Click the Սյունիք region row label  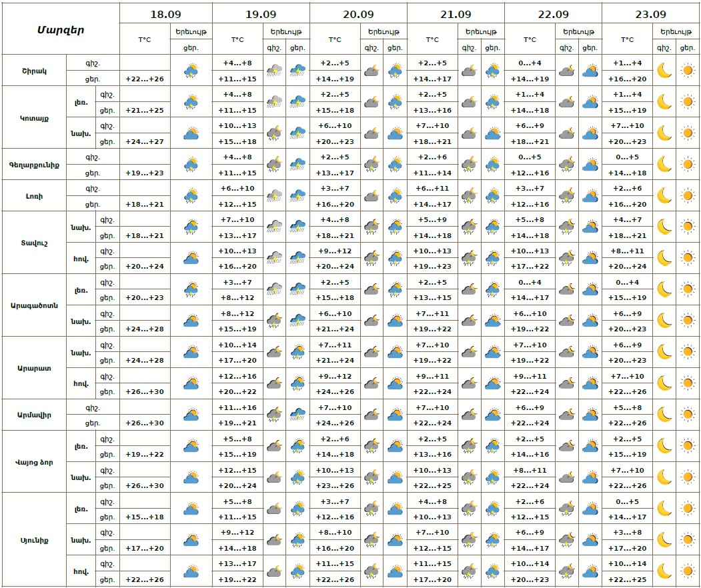click(x=33, y=540)
